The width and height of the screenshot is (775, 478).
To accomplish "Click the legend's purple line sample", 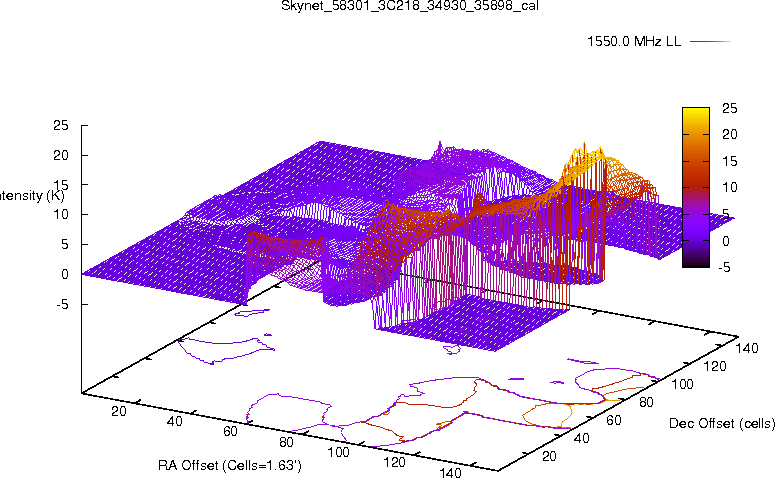I will click(711, 41).
